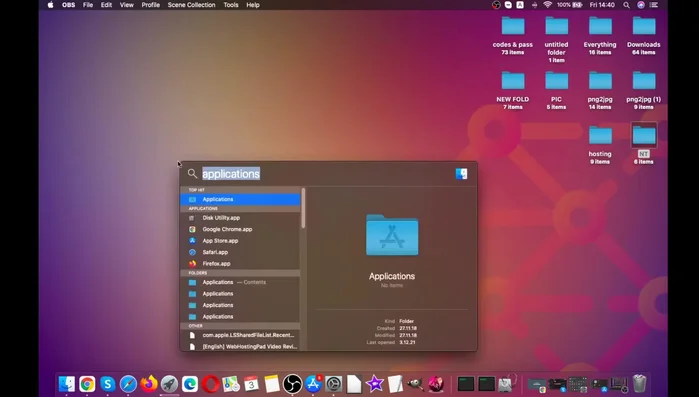Image resolution: width=699 pixels, height=397 pixels.
Task: Click the OBS status icon in menu bar
Action: [x=496, y=5]
